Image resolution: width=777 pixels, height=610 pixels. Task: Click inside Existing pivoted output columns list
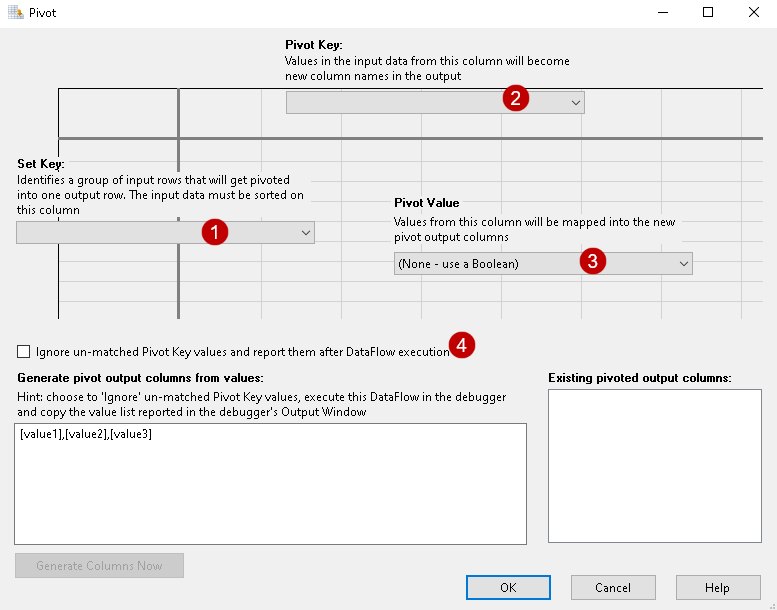click(x=655, y=465)
